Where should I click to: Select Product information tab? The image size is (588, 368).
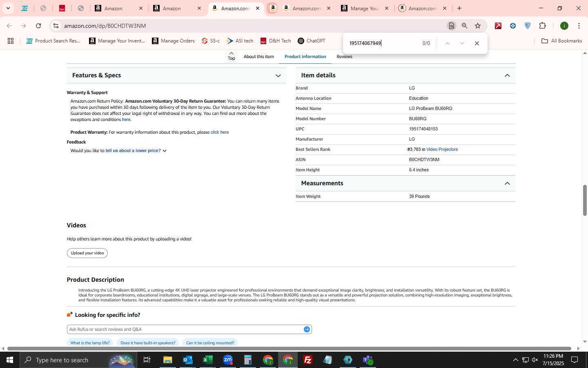[305, 57]
